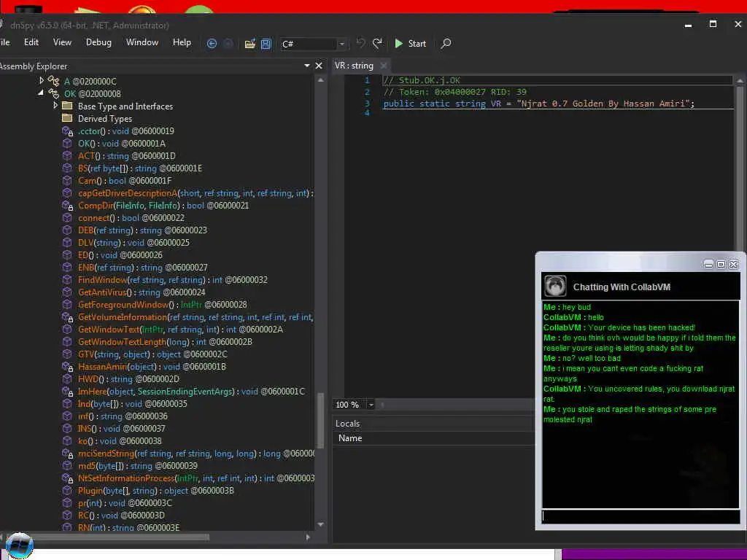Viewport: 747px width, 560px height.
Task: Select Ind(byte[]) : void method
Action: [133, 404]
